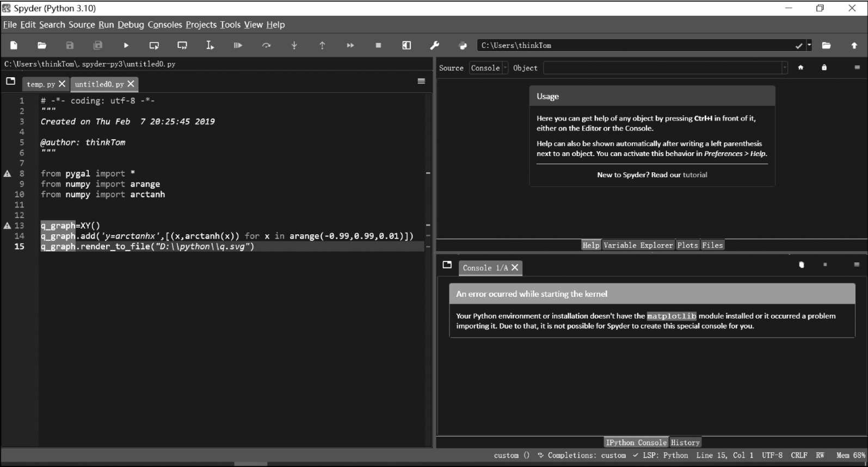Create a new file from the toolbar
This screenshot has width=868, height=467.
(14, 46)
